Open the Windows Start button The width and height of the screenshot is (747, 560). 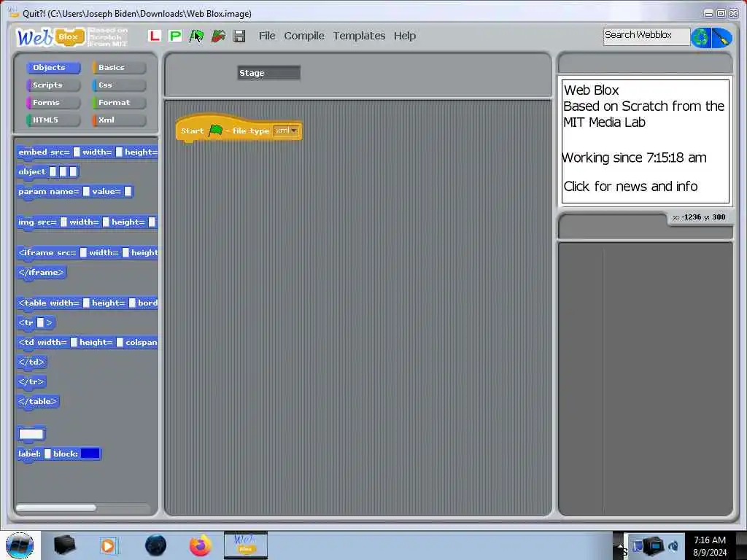(x=20, y=545)
